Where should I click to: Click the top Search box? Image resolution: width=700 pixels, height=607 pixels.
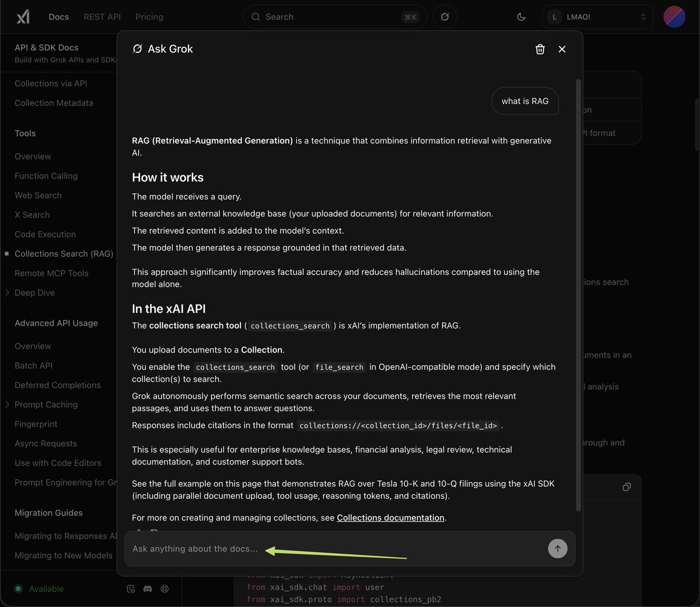[x=335, y=17]
